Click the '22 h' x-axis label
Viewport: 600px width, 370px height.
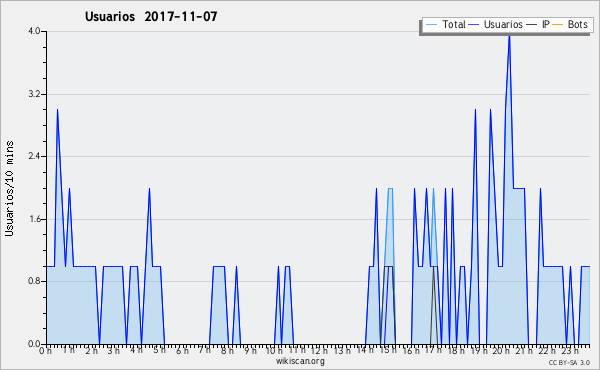click(x=546, y=350)
